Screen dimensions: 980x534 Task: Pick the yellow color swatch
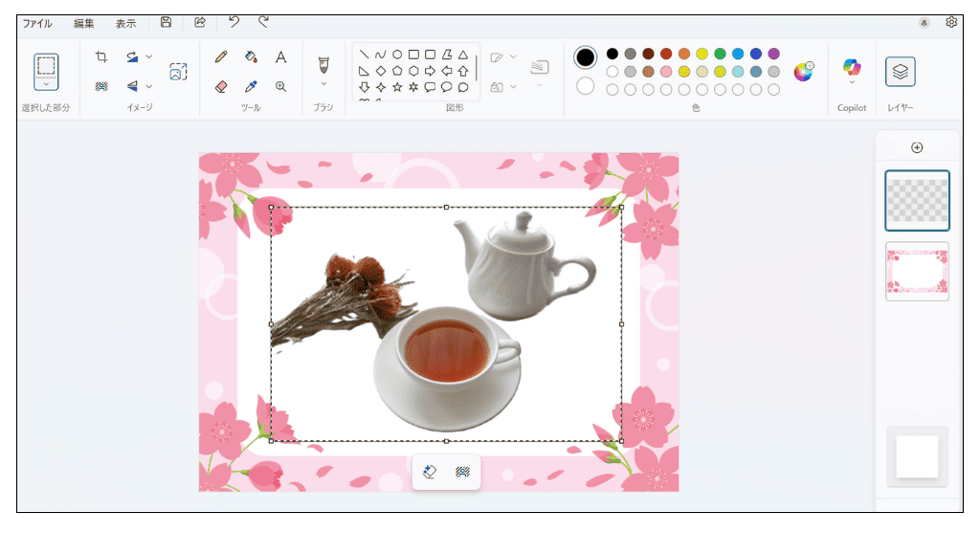point(702,54)
